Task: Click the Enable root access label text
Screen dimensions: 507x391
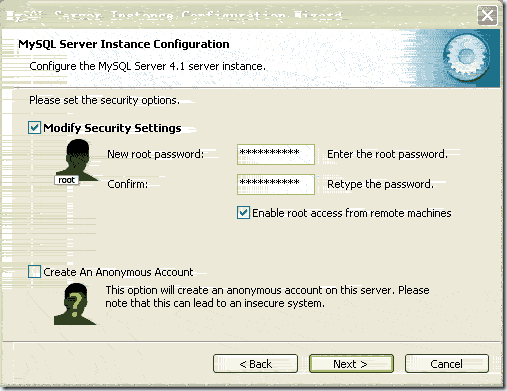Action: (352, 213)
